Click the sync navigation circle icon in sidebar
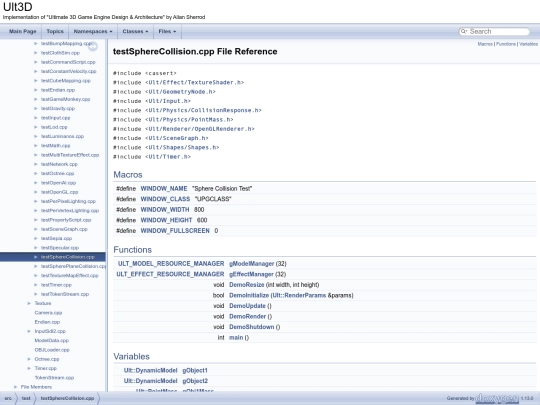 click(x=93, y=46)
